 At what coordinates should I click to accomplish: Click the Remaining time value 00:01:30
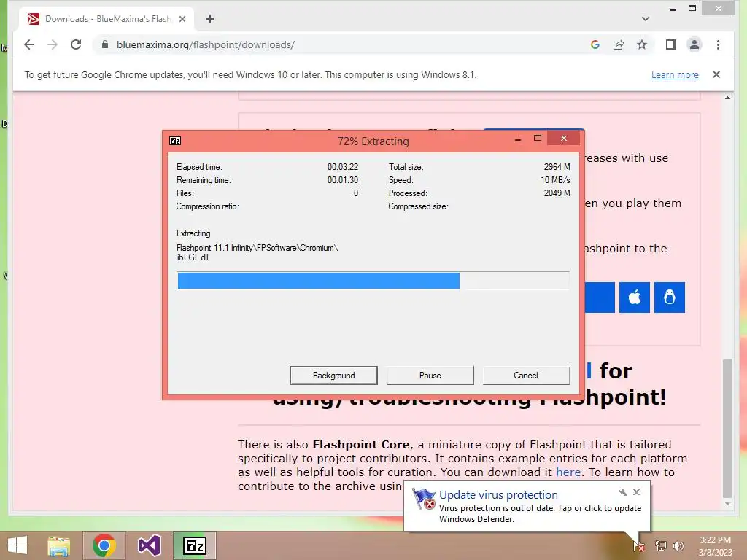click(343, 180)
